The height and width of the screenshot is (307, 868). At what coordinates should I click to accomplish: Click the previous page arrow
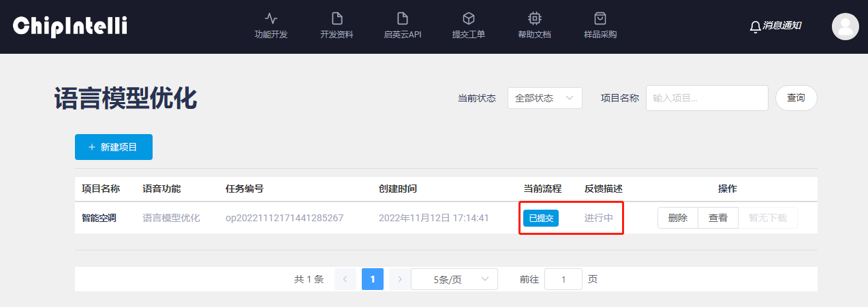(345, 279)
